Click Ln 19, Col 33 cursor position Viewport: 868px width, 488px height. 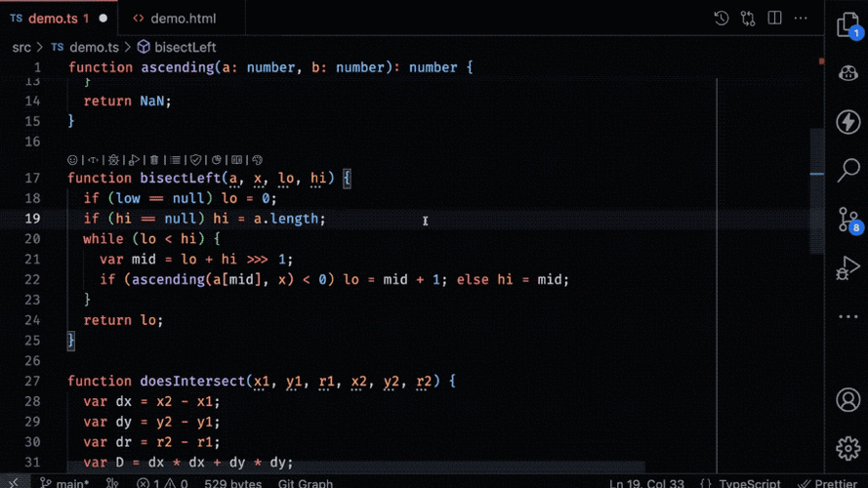coord(646,483)
